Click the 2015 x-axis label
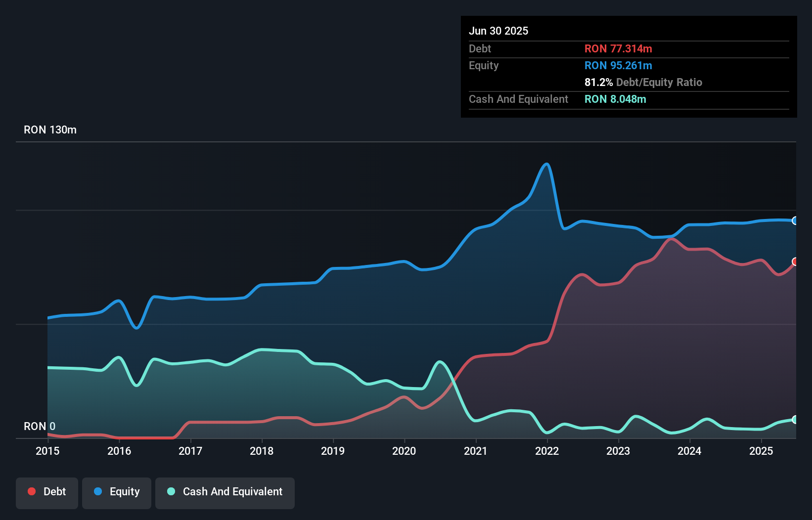 [47, 451]
